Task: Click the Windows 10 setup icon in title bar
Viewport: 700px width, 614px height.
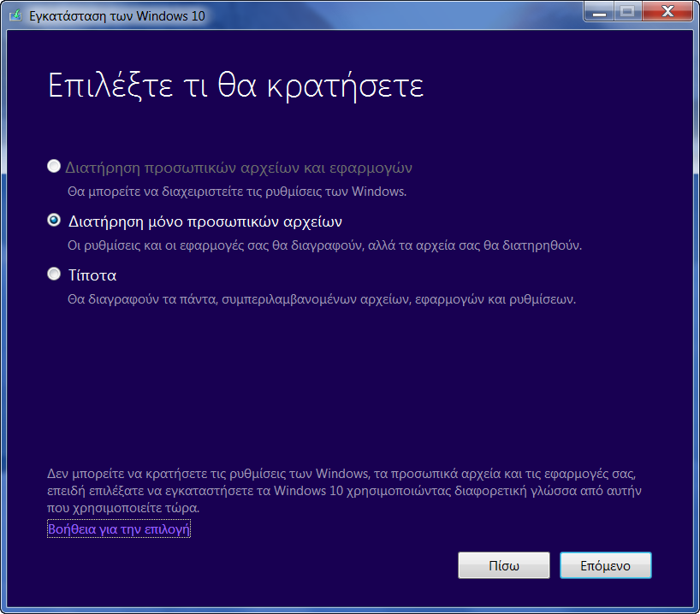Action: pyautogui.click(x=15, y=15)
